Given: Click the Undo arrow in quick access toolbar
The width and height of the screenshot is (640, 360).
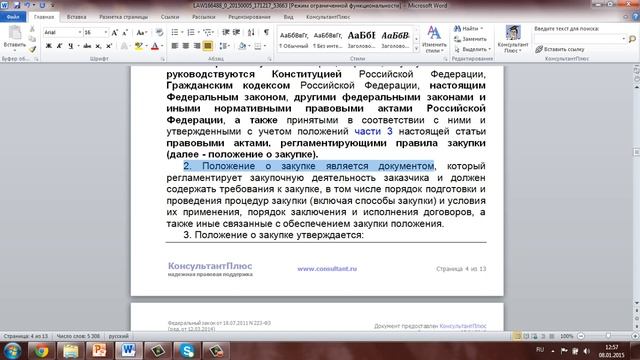Looking at the screenshot, I should (x=27, y=5).
